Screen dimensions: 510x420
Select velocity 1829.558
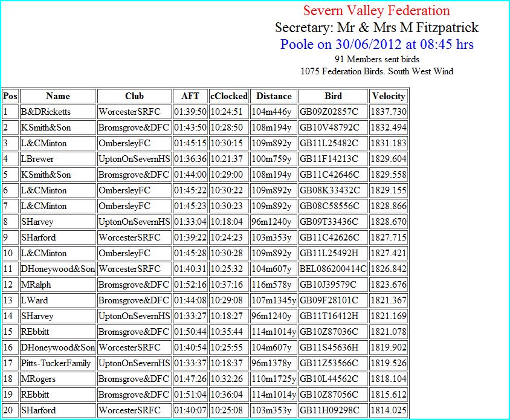click(x=389, y=175)
